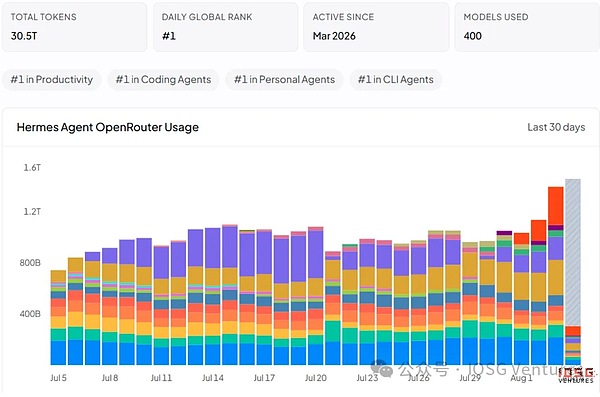Click the Jul 5 x-axis label
Viewport: 600px width, 397px height.
click(x=58, y=378)
